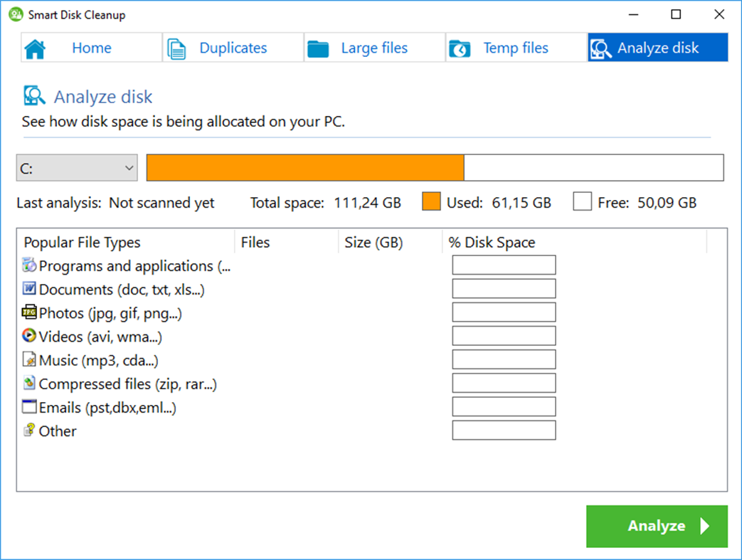Click the Emails envelope icon

pyautogui.click(x=28, y=406)
